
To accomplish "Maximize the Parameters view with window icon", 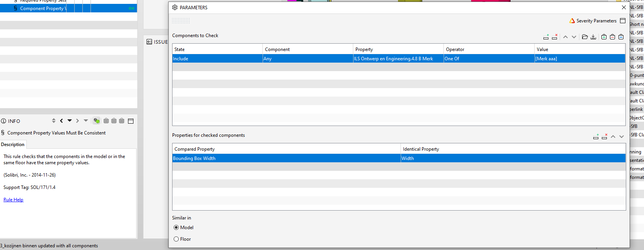I will click(x=623, y=21).
